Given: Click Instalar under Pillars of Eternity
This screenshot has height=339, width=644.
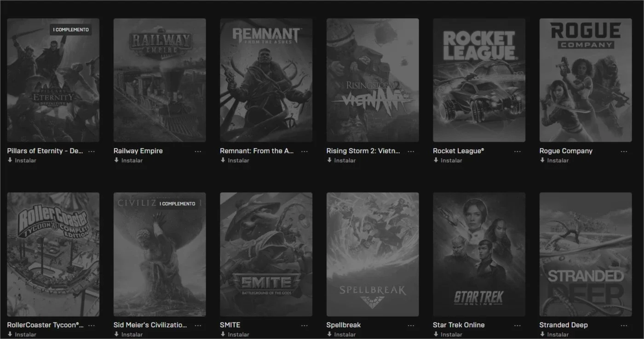Looking at the screenshot, I should 22,161.
